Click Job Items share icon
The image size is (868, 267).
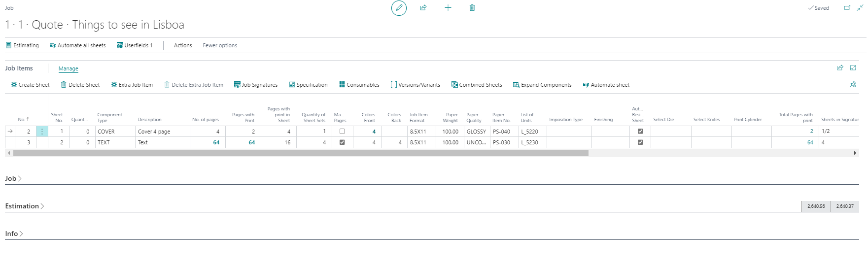click(840, 68)
